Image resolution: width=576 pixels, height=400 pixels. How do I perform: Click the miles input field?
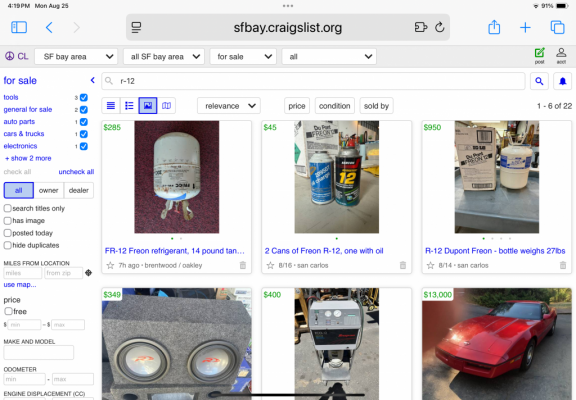pos(23,273)
